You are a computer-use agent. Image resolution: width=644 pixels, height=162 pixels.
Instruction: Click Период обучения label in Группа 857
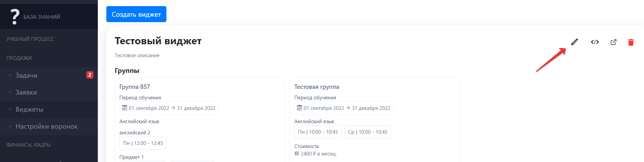pos(140,98)
